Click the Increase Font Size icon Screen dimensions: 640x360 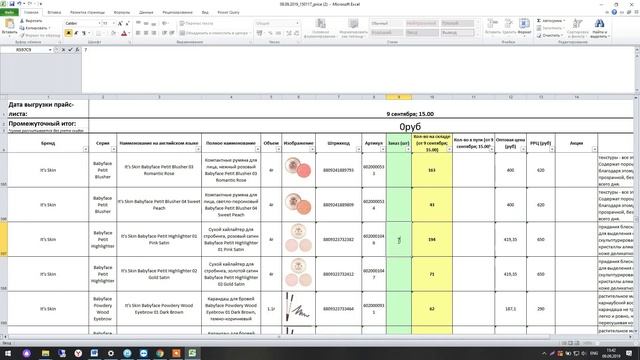120,24
